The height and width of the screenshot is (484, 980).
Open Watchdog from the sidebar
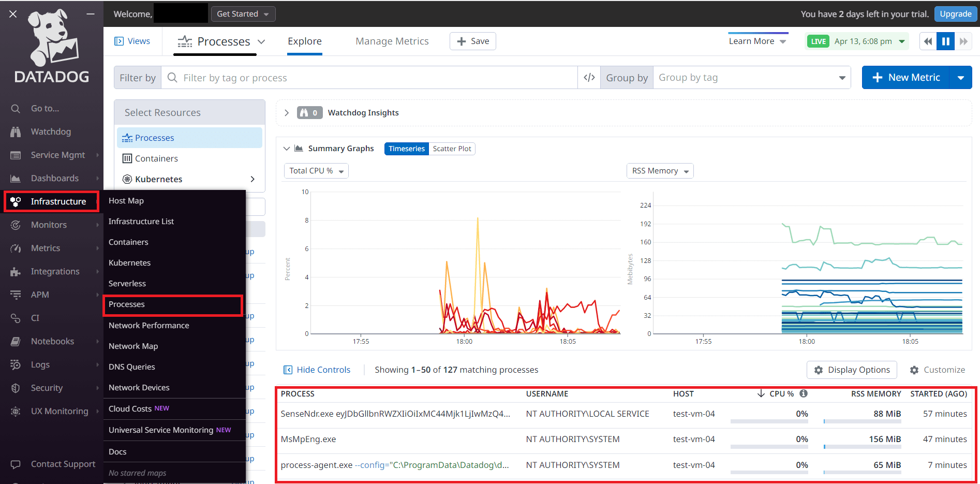[51, 131]
